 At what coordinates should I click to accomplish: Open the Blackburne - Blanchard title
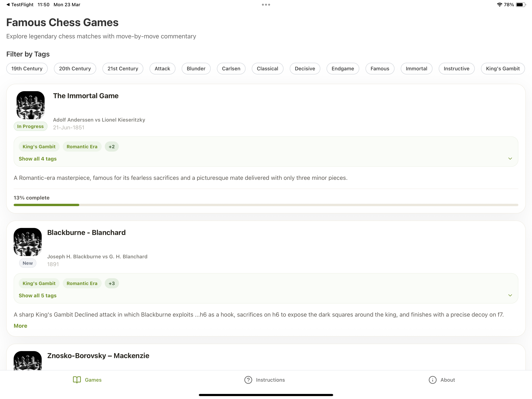(86, 232)
